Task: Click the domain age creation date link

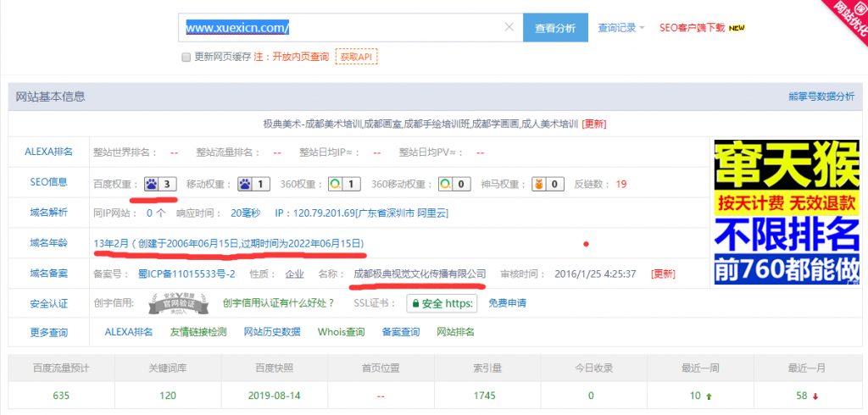Action: 229,243
